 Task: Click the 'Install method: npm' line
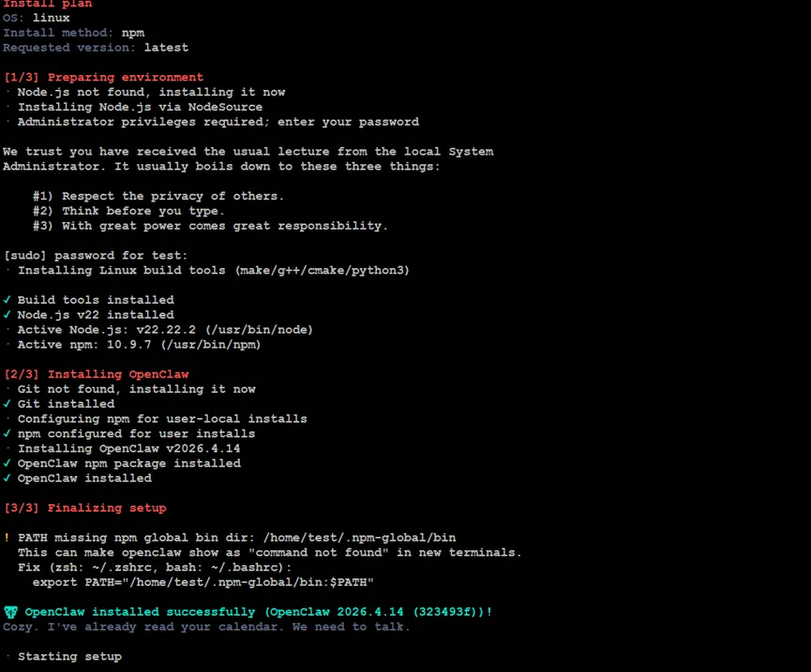[73, 33]
